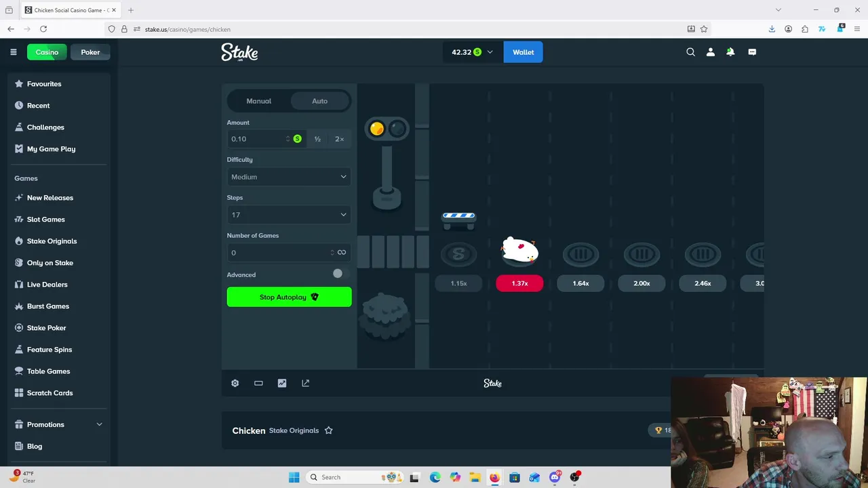
Task: Open Firefox downloads arrow icon
Action: click(772, 29)
